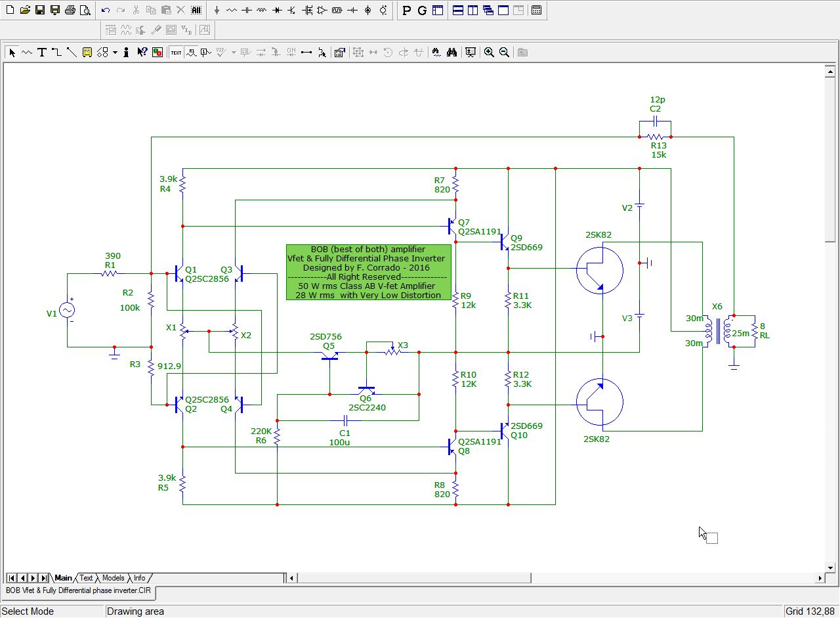Image resolution: width=840 pixels, height=618 pixels.
Task: Click the Help mode question-arrow icon
Action: pos(141,53)
